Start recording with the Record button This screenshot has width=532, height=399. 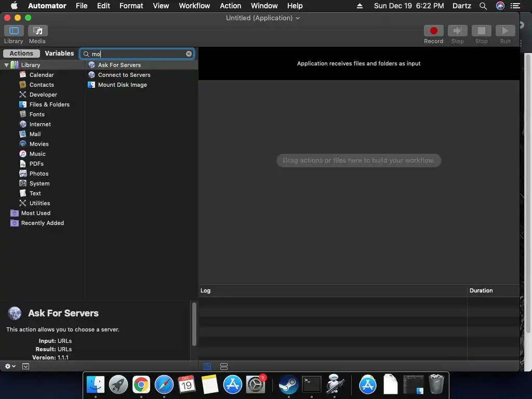(433, 31)
